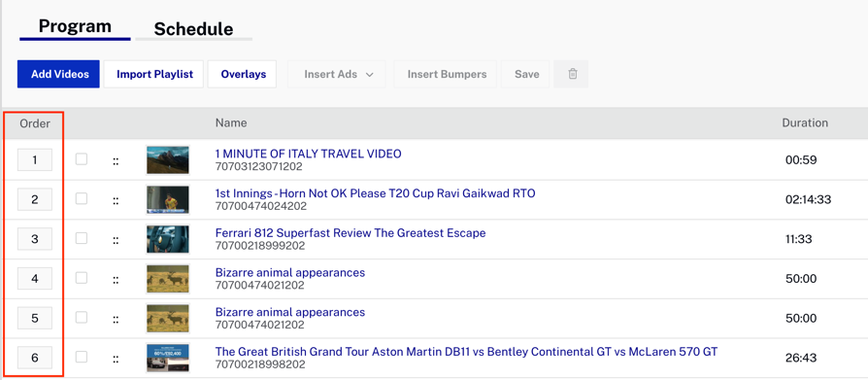868x380 pixels.
Task: Switch to the Schedule tab
Action: pos(193,29)
